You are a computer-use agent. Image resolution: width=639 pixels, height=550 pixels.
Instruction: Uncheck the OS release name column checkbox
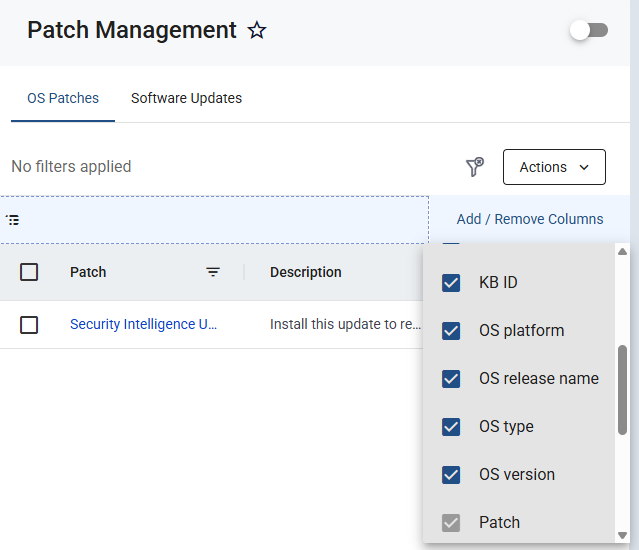pos(451,379)
